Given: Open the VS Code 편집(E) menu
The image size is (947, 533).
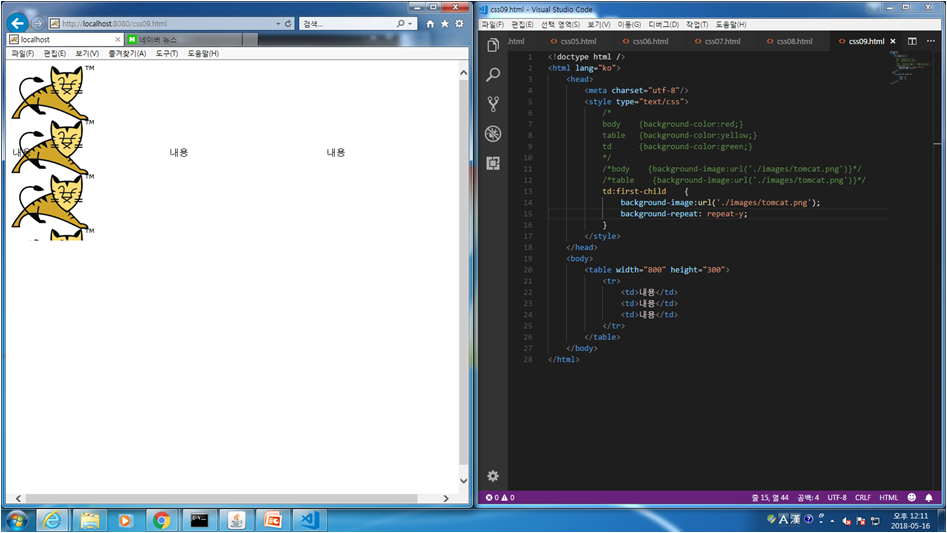Looking at the screenshot, I should [522, 24].
